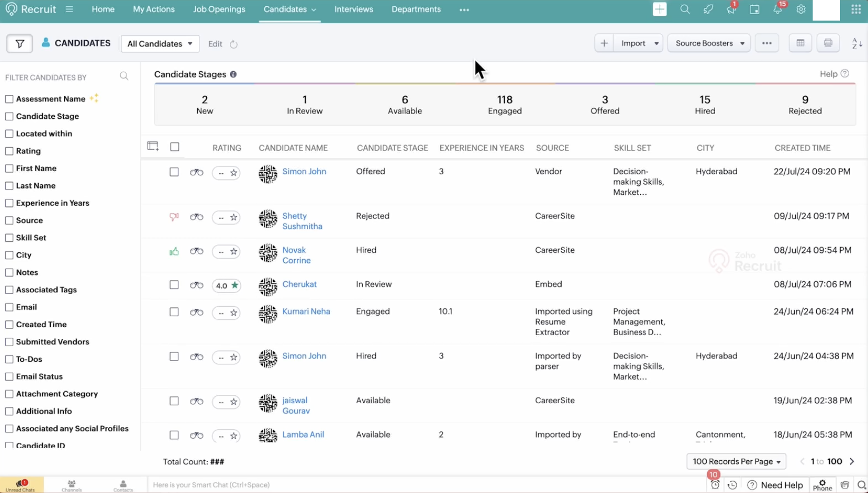Go to the next page arrow
Screen dimensions: 868x493
click(x=852, y=461)
